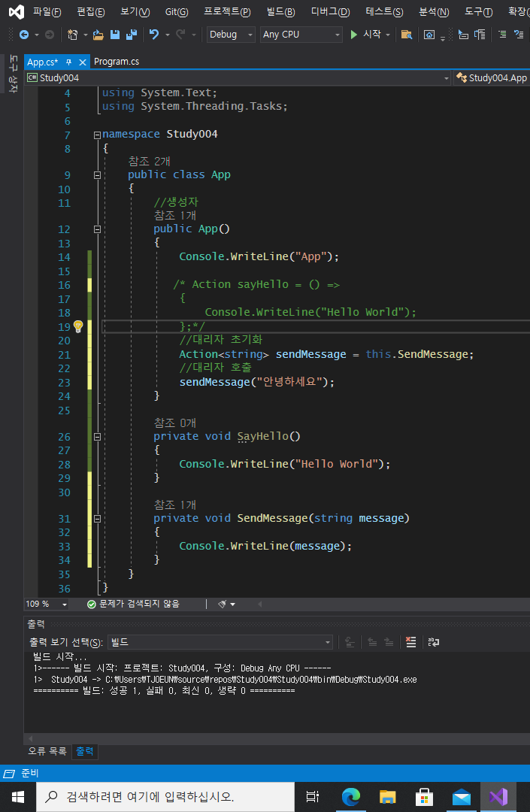The width and height of the screenshot is (530, 812).
Task: Open Microsoft Store from the taskbar
Action: click(x=425, y=797)
